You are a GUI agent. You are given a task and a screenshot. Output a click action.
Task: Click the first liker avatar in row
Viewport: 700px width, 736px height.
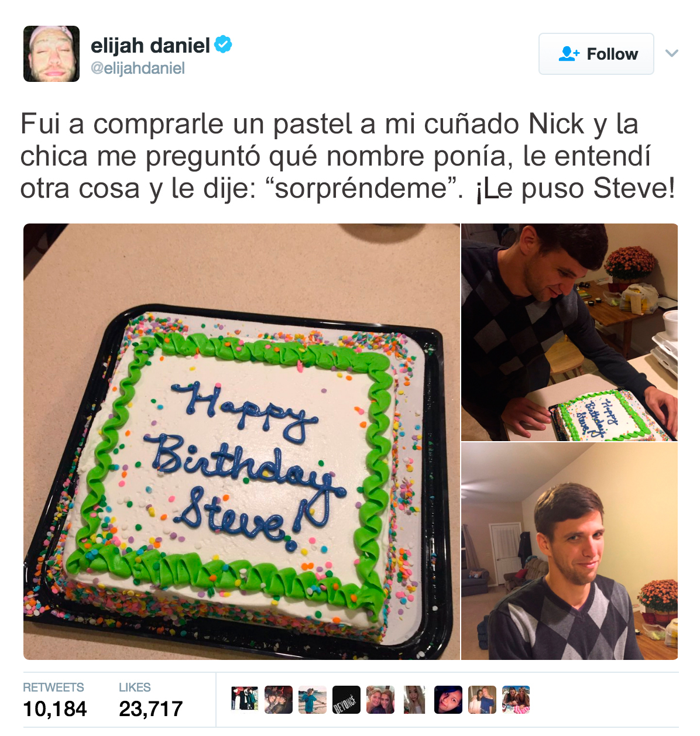[x=245, y=700]
